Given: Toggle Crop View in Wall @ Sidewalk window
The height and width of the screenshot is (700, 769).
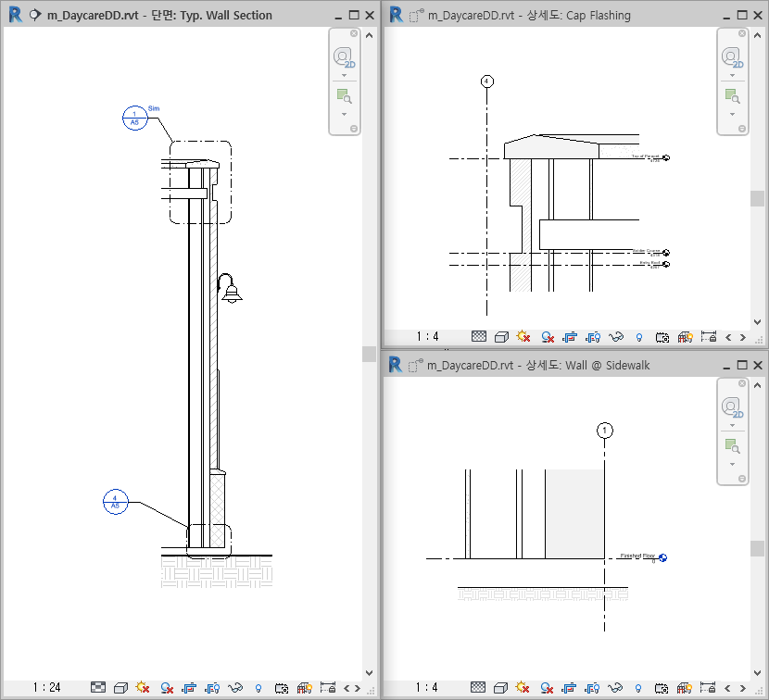Looking at the screenshot, I should [x=569, y=688].
